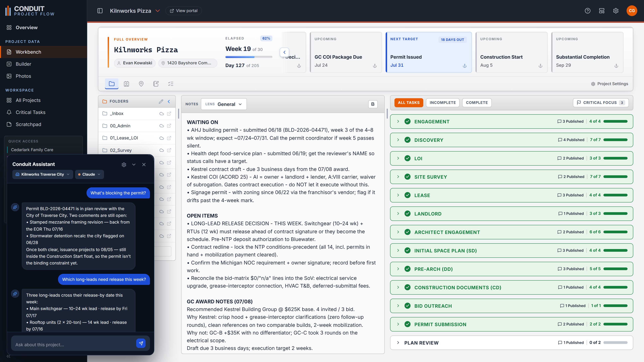This screenshot has width=644, height=362.
Task: Toggle the ENGAGEMENT completion check
Action: click(408, 121)
